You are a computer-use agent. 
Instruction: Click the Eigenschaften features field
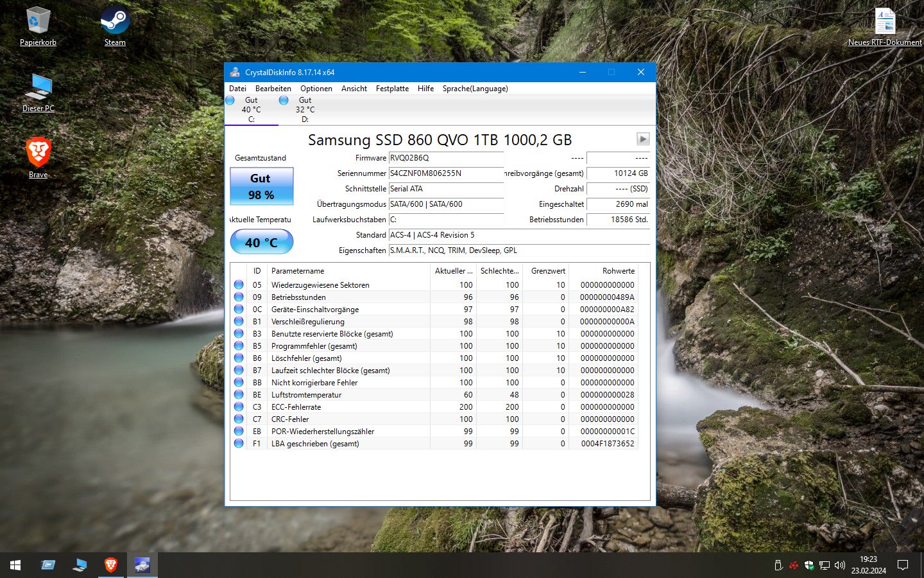click(519, 250)
